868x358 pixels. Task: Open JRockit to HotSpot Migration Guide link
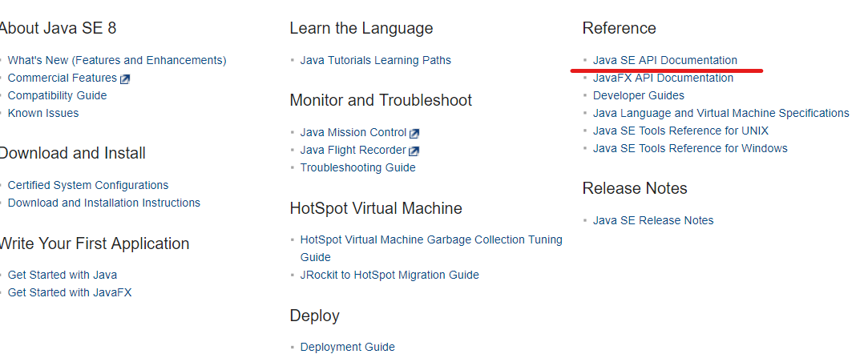point(390,275)
